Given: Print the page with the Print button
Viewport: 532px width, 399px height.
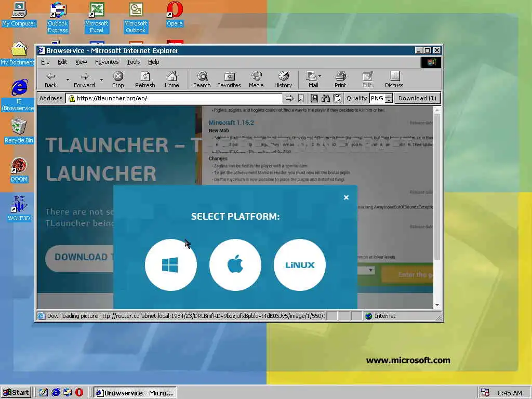Looking at the screenshot, I should click(x=340, y=80).
